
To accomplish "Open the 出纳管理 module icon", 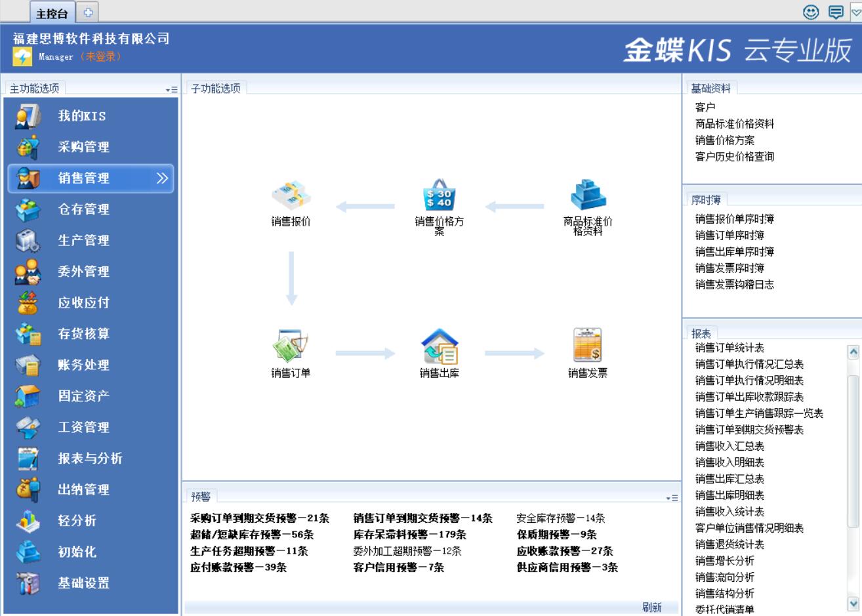I will [x=28, y=489].
